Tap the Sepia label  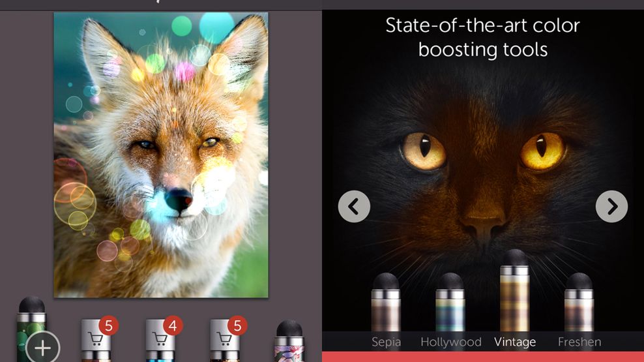pos(386,342)
